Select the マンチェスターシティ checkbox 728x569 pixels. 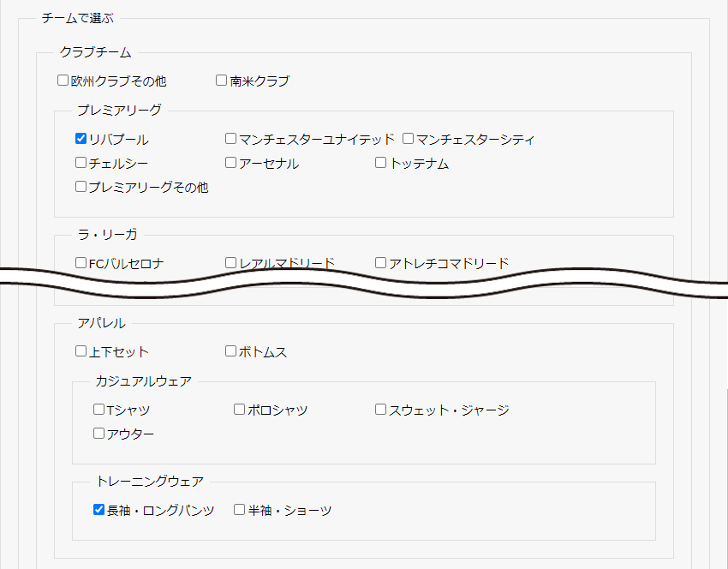click(408, 139)
